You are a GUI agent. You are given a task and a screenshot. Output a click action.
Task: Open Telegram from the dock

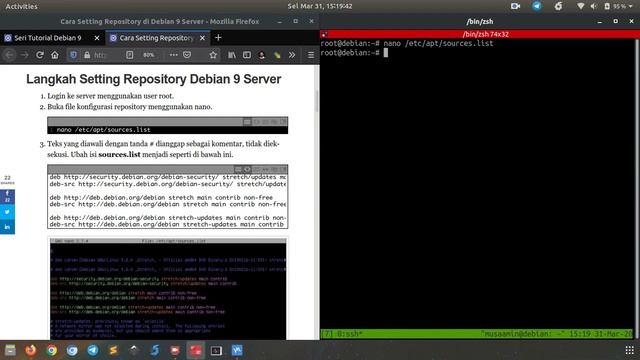[x=93, y=350]
